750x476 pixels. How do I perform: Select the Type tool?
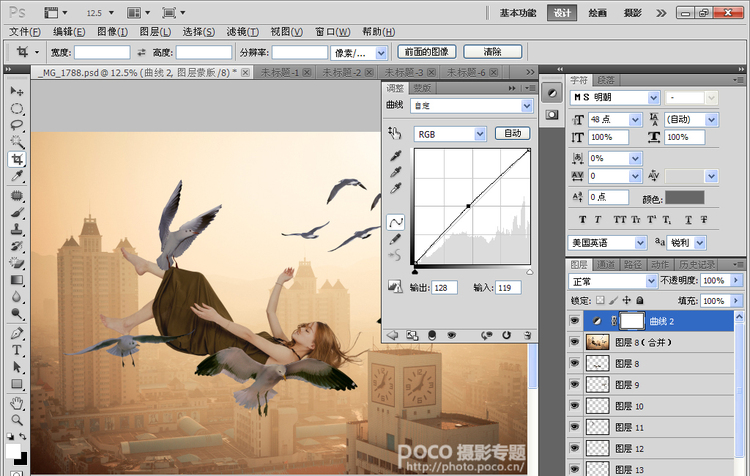pos(17,350)
